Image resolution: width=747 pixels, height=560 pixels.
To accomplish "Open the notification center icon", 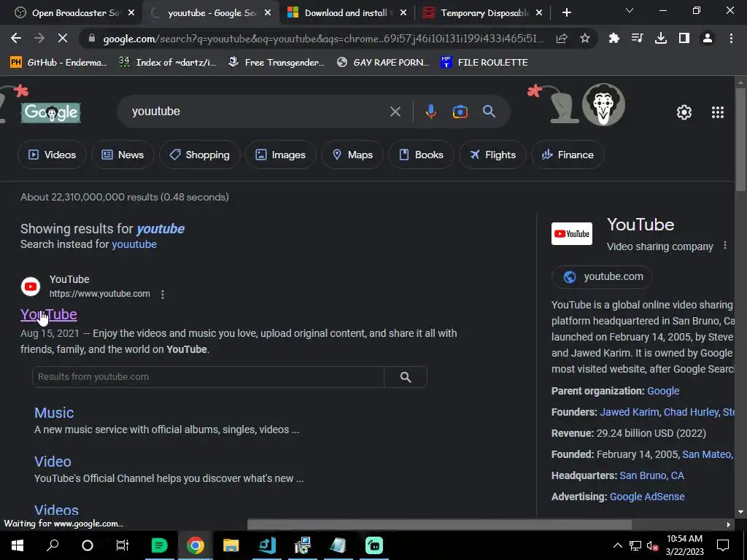I will 723,545.
